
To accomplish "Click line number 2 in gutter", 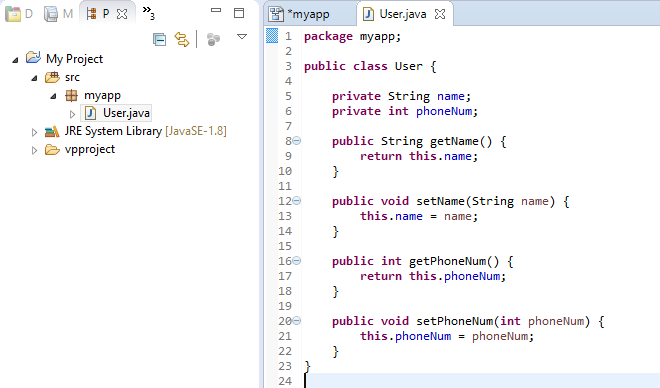I will [x=288, y=51].
